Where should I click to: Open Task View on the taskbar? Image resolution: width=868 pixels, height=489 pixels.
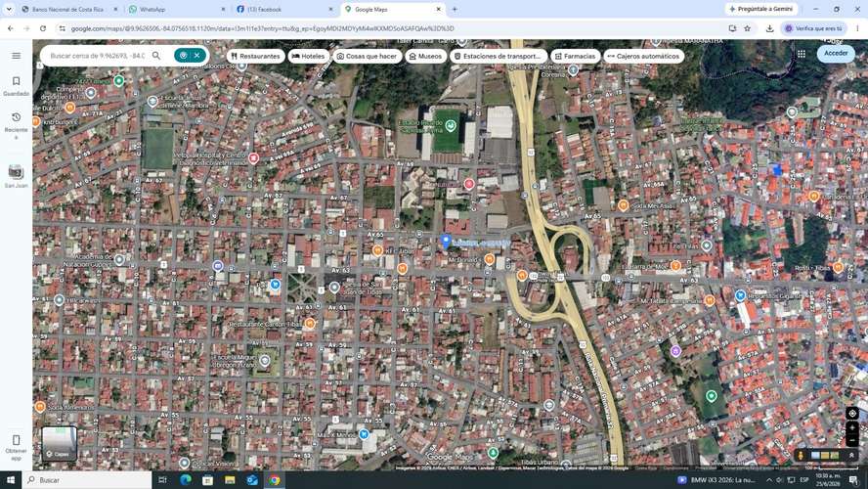pos(162,480)
